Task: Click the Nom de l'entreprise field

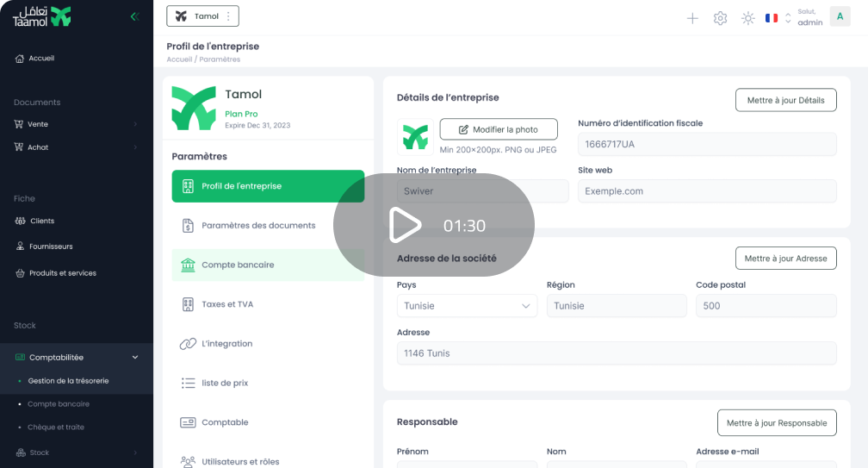Action: pos(483,191)
